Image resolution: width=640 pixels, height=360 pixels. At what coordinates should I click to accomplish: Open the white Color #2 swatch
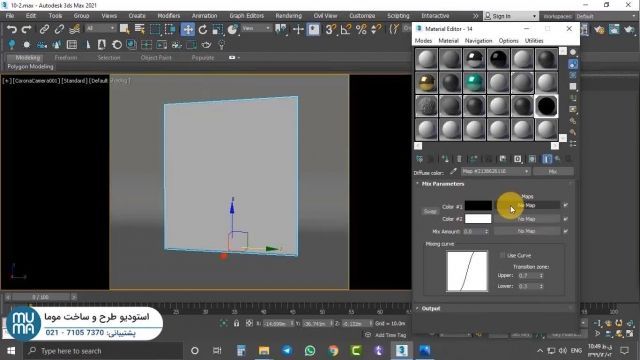[478, 219]
